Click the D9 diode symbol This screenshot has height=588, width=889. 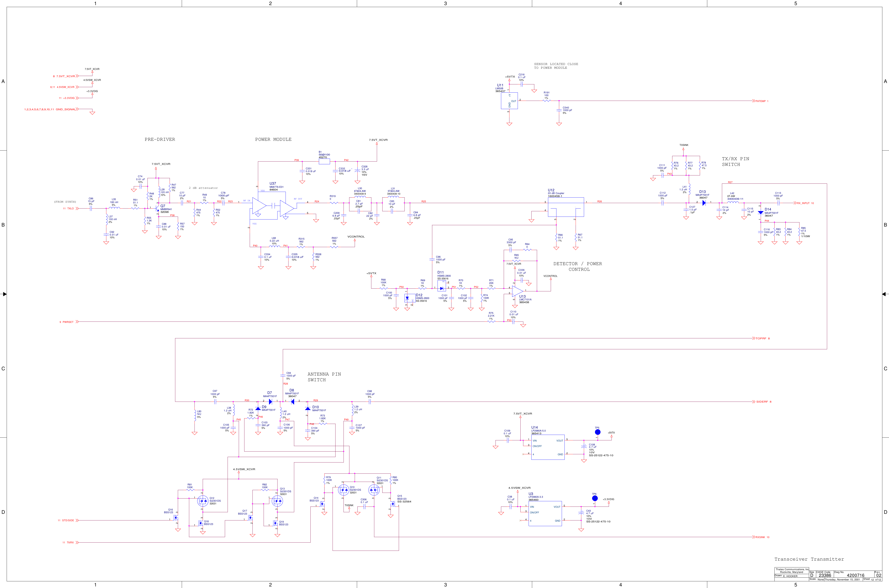pyautogui.click(x=258, y=408)
